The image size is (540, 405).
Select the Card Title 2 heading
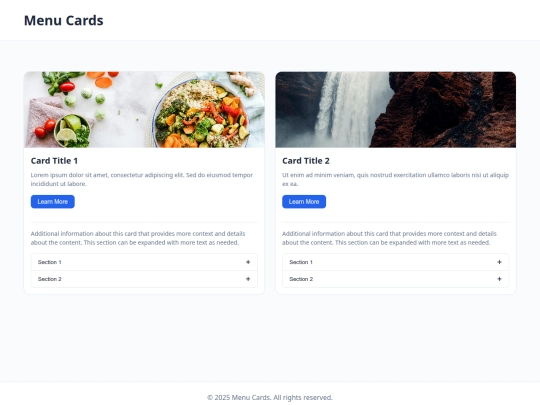[x=306, y=161]
